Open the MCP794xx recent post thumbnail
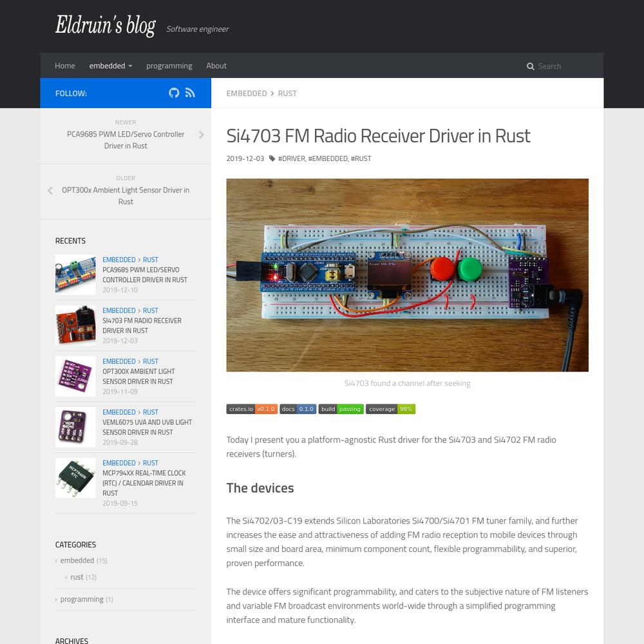644x644 pixels. pyautogui.click(x=75, y=478)
